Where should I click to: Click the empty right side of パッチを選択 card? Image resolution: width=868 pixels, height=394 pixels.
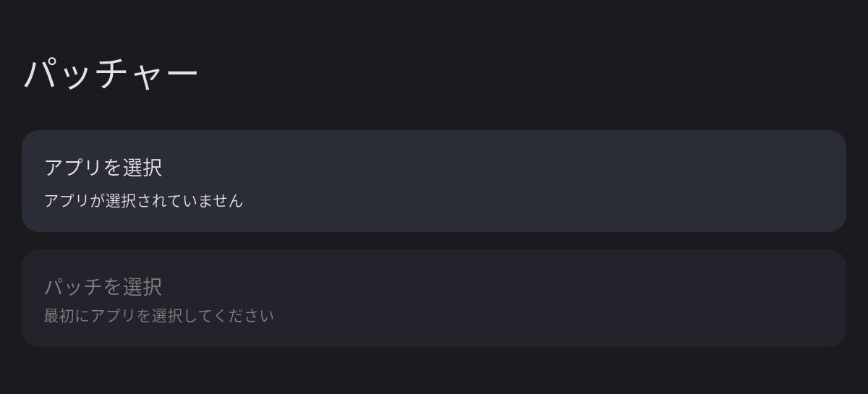[x=687, y=298]
